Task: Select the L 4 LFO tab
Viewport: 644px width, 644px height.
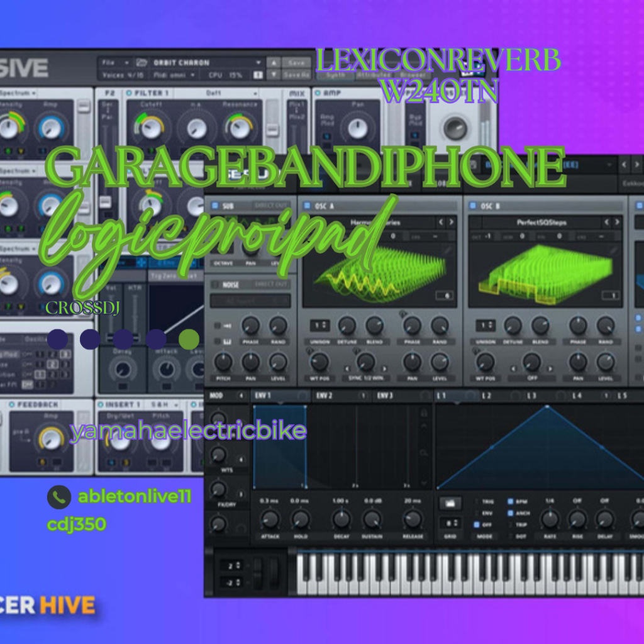Action: 591,396
